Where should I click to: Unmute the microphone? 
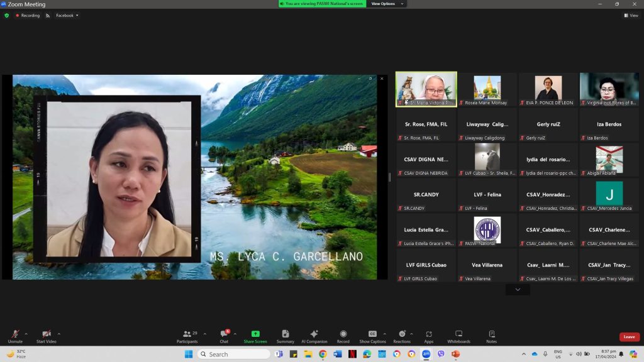[15, 336]
